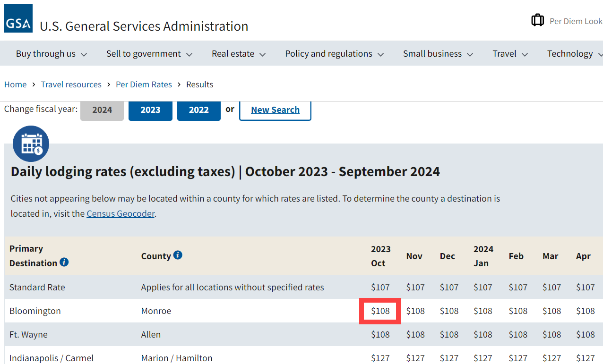Expand the Sell to government menu
Screen dimensions: 603x364
[x=149, y=54]
